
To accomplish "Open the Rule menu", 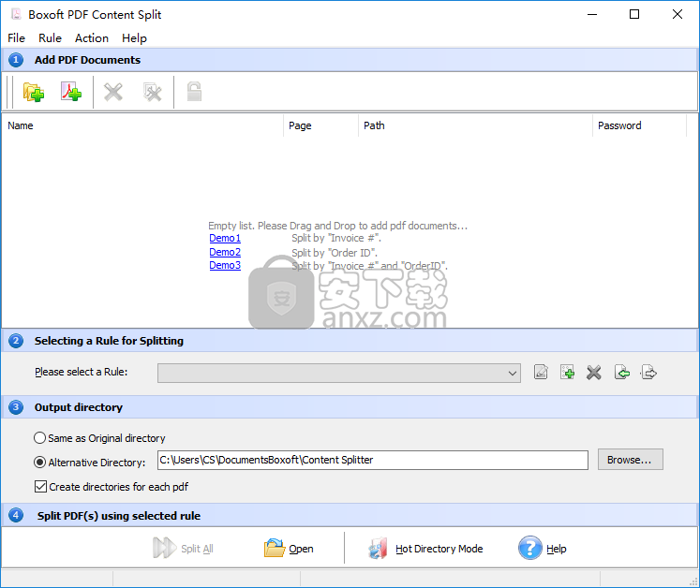I will click(x=50, y=38).
